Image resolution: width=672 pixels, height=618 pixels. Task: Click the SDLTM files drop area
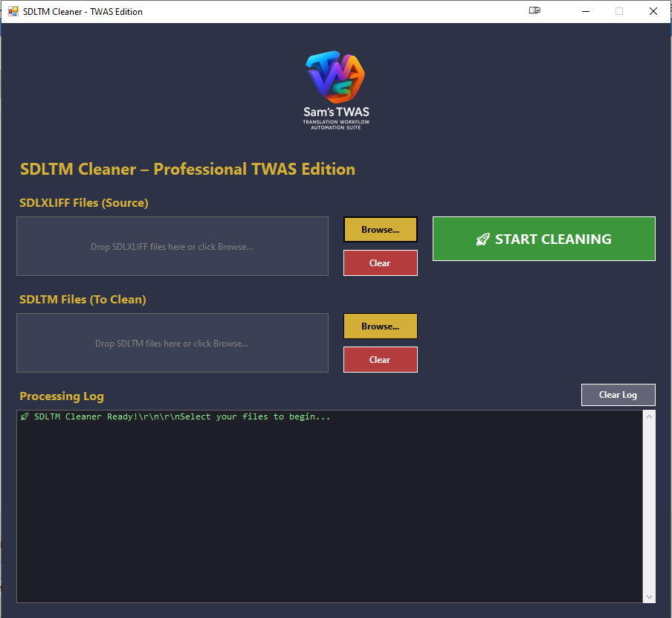[172, 343]
